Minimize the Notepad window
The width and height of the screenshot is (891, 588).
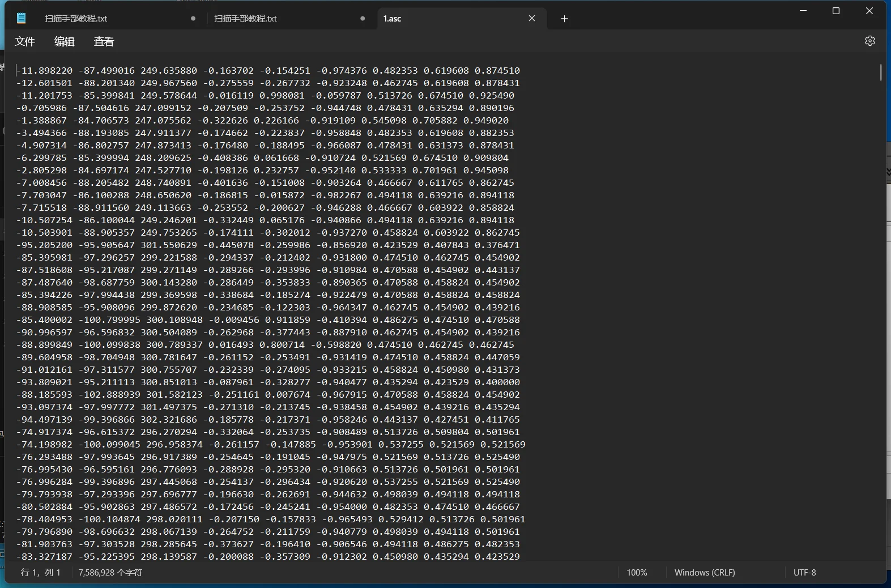803,11
